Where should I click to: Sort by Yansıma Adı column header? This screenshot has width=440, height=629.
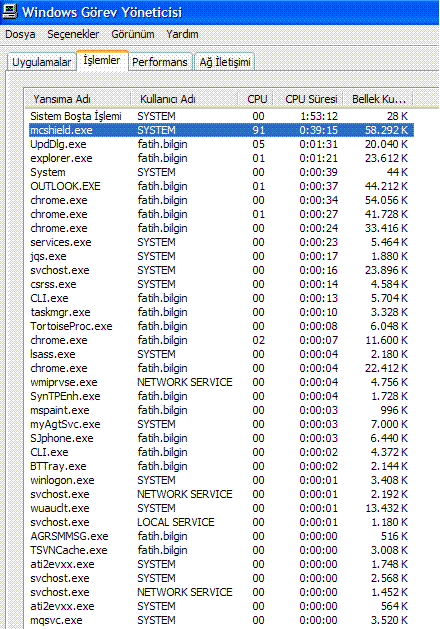[x=77, y=99]
